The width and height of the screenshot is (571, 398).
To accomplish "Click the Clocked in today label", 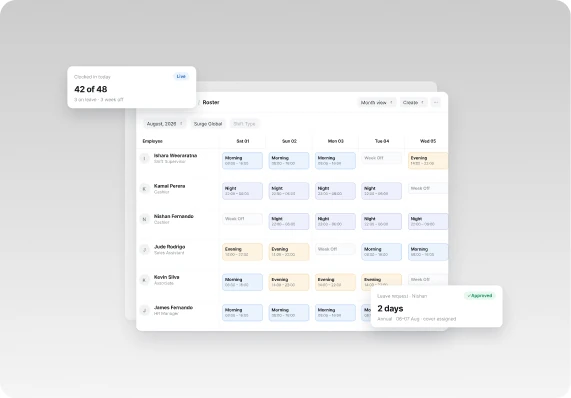I will [x=92, y=77].
